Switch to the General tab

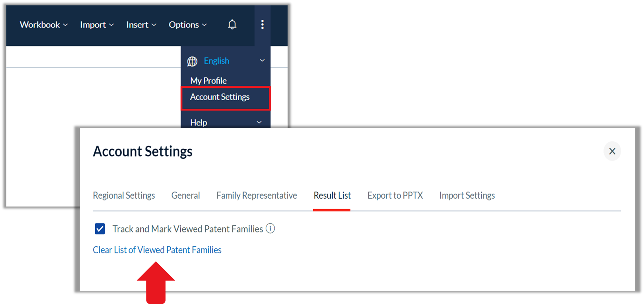pyautogui.click(x=185, y=195)
